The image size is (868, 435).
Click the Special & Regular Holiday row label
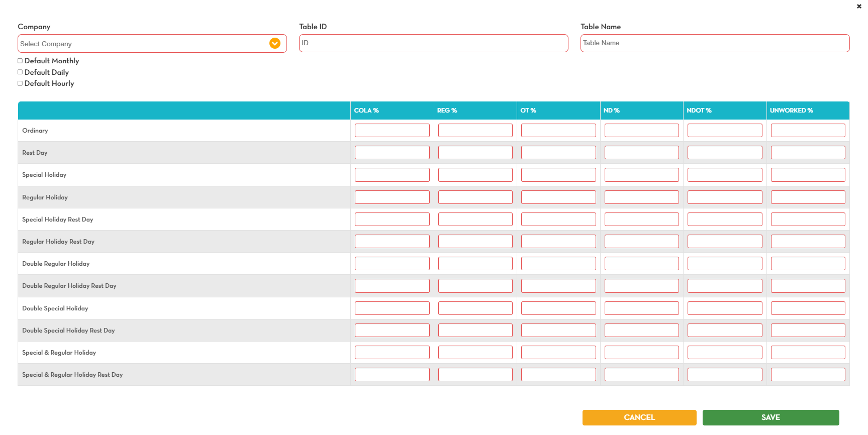tap(59, 353)
